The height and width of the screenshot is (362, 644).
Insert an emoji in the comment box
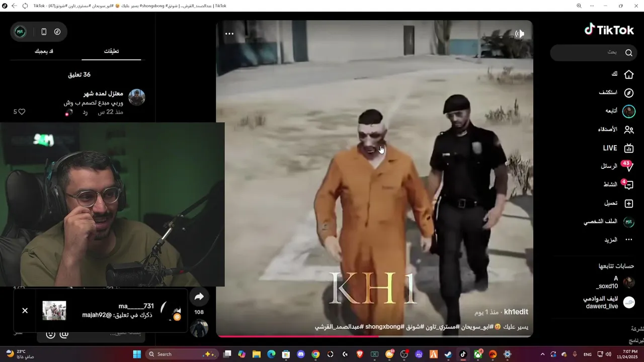point(50,334)
